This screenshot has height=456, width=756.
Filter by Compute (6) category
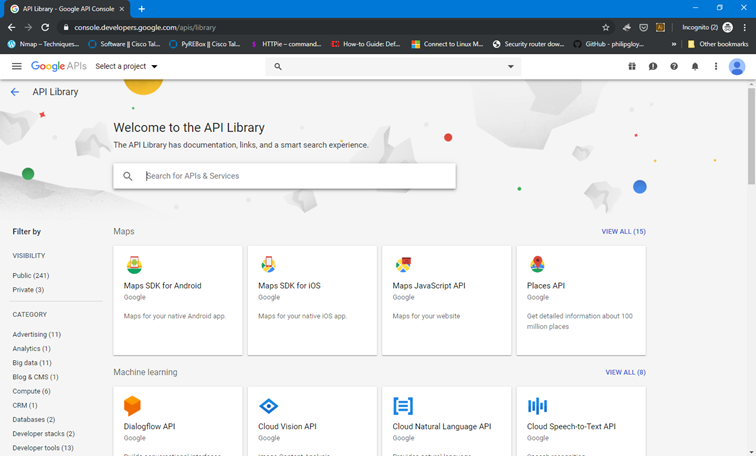click(x=31, y=391)
